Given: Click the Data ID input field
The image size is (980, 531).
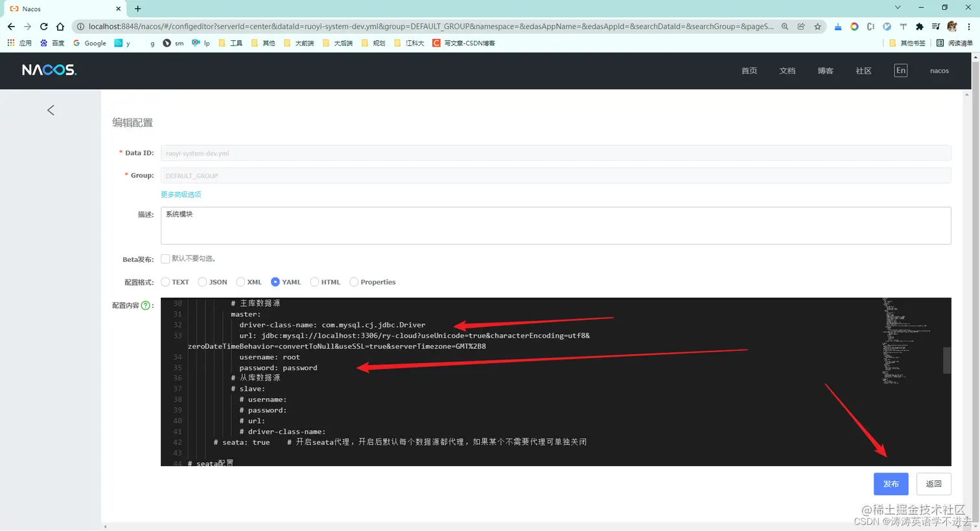Looking at the screenshot, I should point(555,153).
